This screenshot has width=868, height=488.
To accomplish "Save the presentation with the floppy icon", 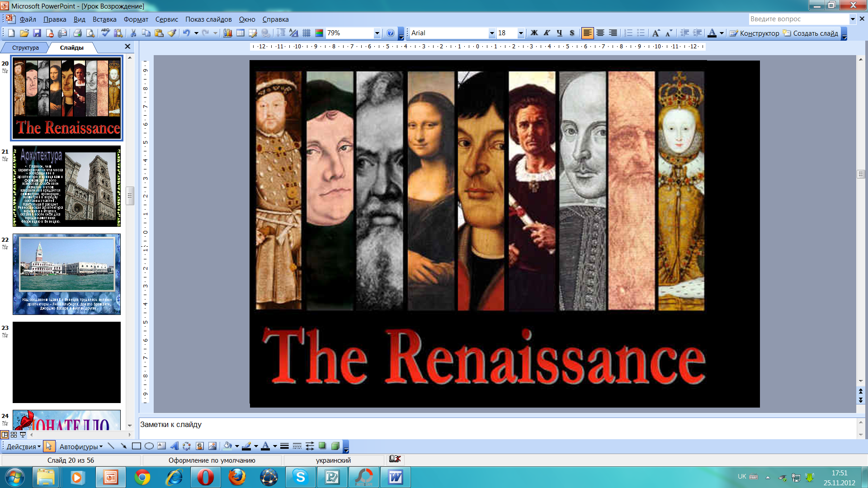I will coord(37,33).
